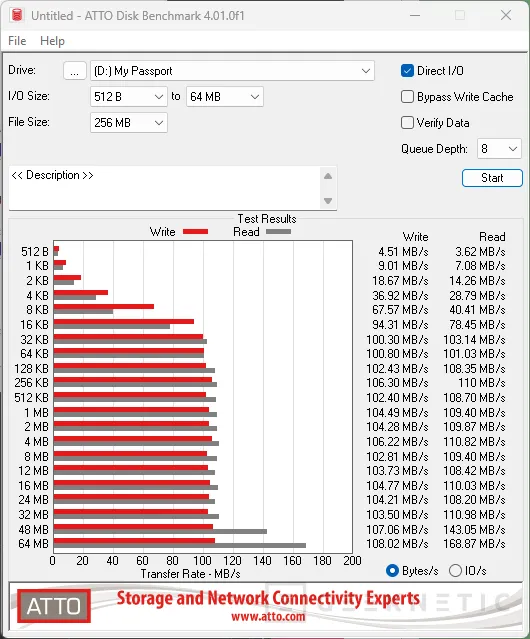Click the description scrollbar down arrow
The width and height of the screenshot is (530, 639).
point(328,201)
